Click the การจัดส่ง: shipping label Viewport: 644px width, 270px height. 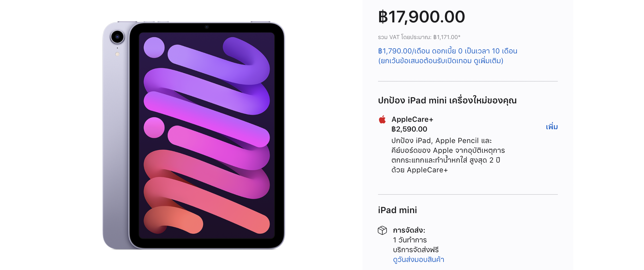(409, 230)
